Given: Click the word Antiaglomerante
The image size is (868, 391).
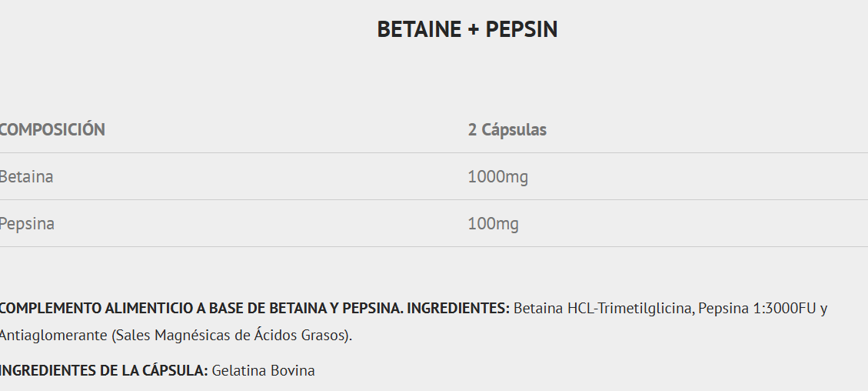Looking at the screenshot, I should 52,336.
